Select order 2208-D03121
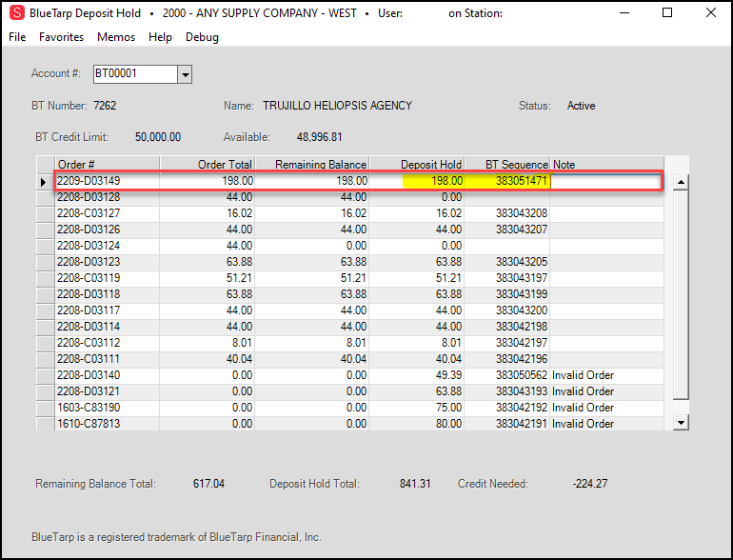Image resolution: width=733 pixels, height=560 pixels. click(107, 391)
